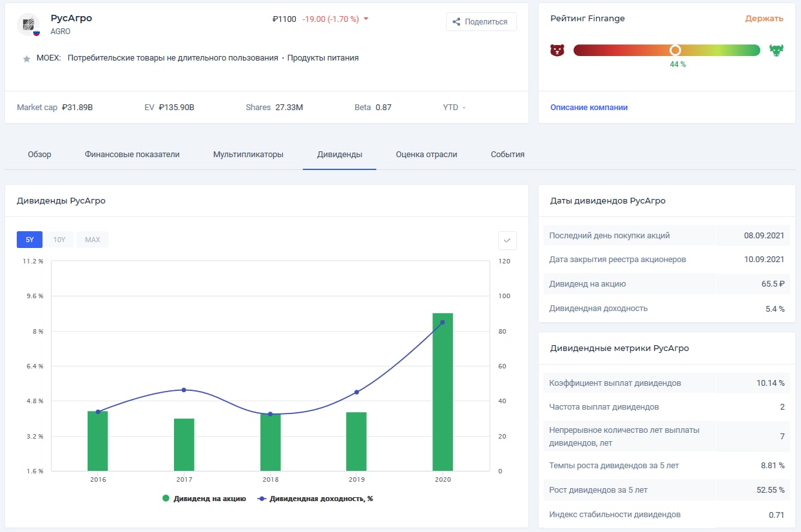Click the bull icon on rating scale

tap(776, 50)
